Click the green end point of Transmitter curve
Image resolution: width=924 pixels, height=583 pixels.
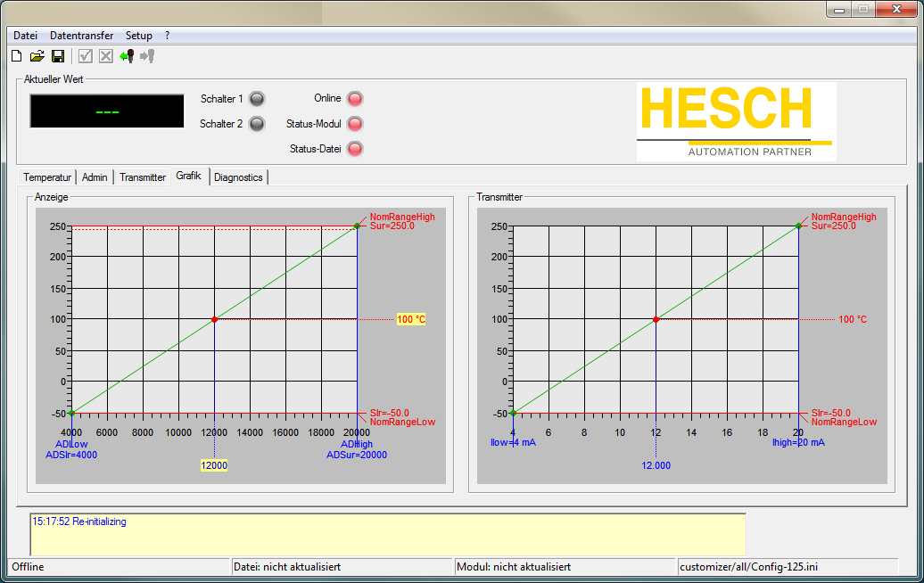(x=798, y=226)
